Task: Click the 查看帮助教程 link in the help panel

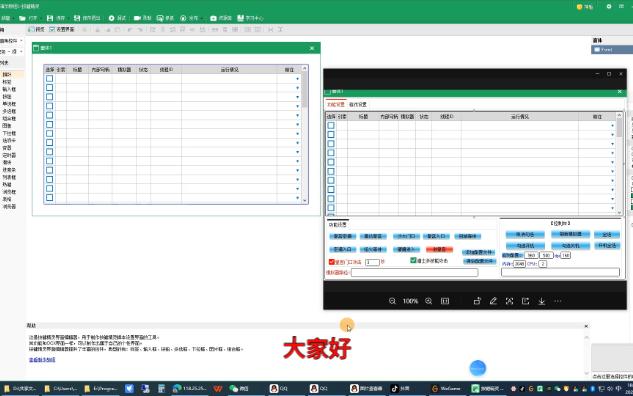Action: click(x=42, y=360)
